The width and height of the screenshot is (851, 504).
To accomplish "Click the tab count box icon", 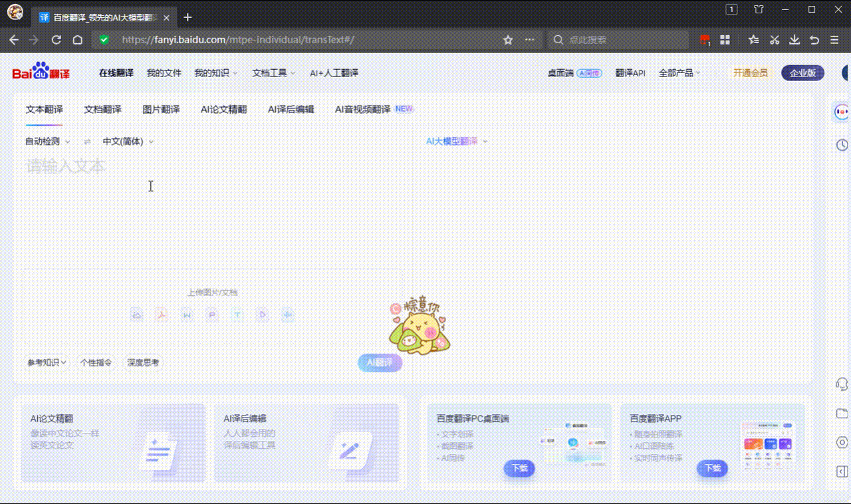I will pyautogui.click(x=731, y=9).
